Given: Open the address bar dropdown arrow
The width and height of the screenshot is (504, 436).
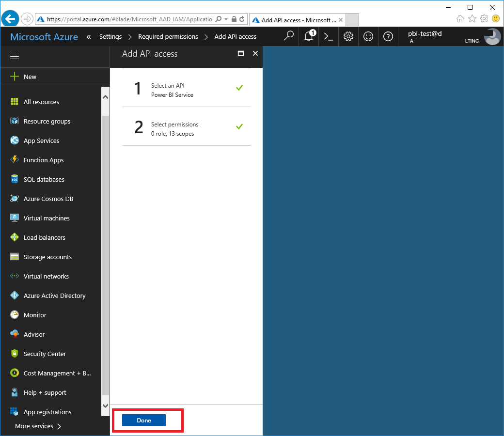Looking at the screenshot, I should point(226,19).
